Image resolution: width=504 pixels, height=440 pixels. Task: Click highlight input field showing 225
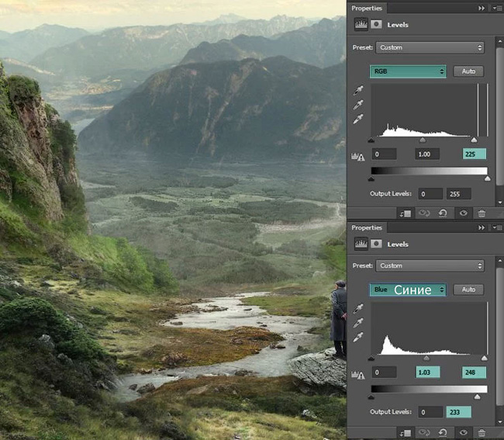[474, 154]
